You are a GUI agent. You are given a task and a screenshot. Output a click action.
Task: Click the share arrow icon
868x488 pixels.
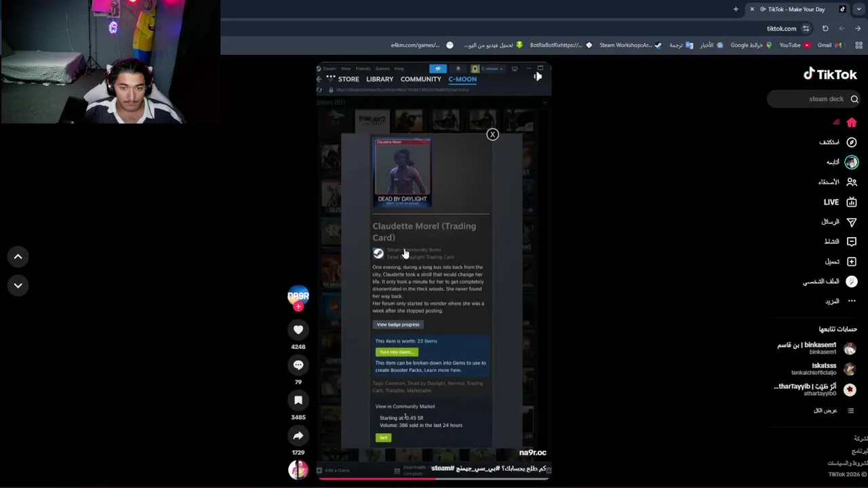point(298,435)
